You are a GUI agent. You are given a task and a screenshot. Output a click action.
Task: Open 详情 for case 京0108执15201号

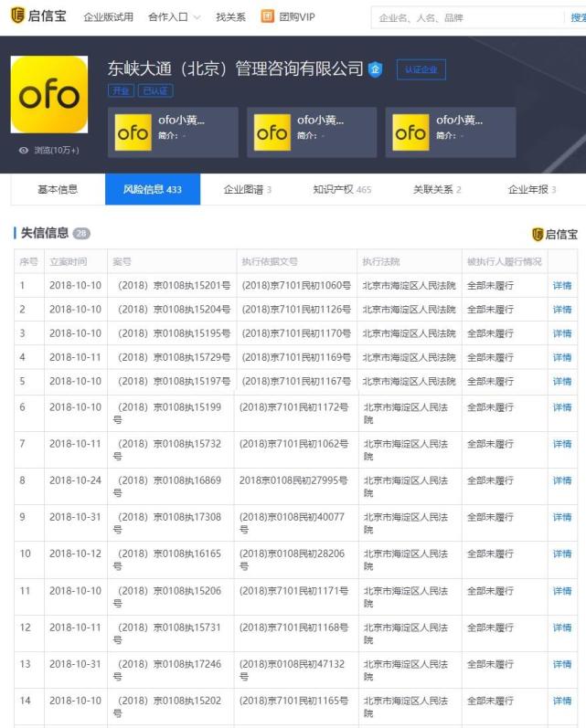(562, 286)
